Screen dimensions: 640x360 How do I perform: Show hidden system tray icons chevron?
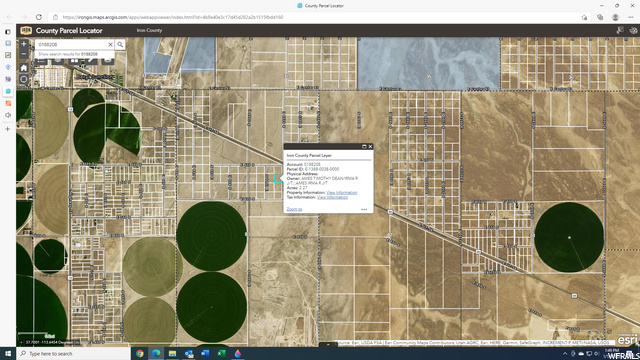pos(565,353)
